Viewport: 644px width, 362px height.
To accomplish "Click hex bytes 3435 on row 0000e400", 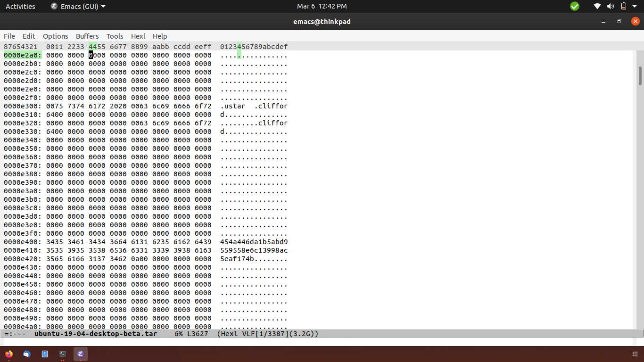I will coord(54,242).
